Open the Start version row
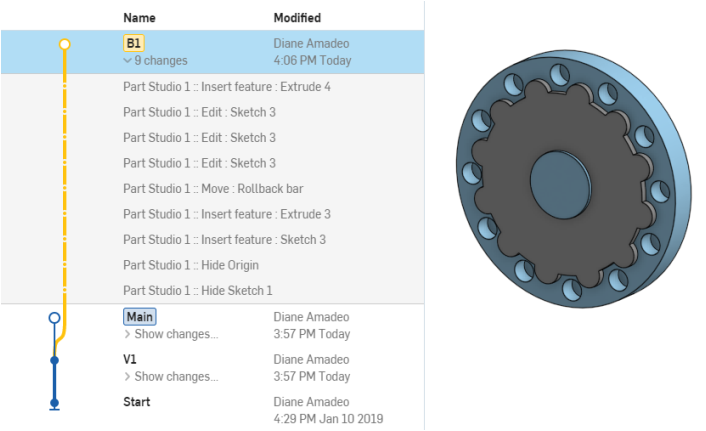 click(x=213, y=410)
